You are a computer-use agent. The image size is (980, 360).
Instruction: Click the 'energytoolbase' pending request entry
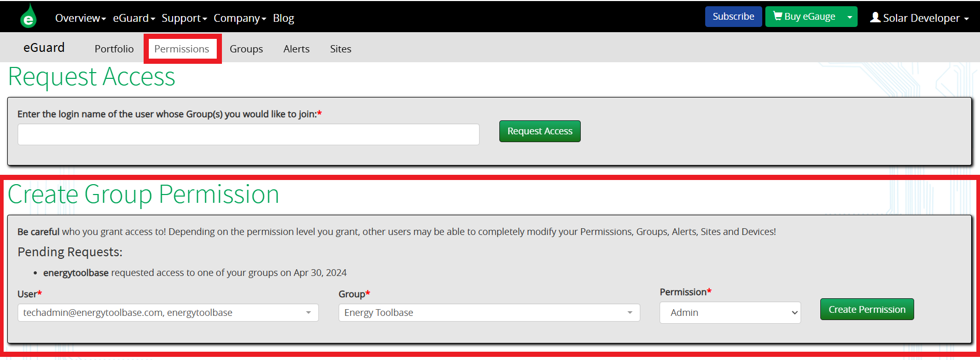coord(195,273)
